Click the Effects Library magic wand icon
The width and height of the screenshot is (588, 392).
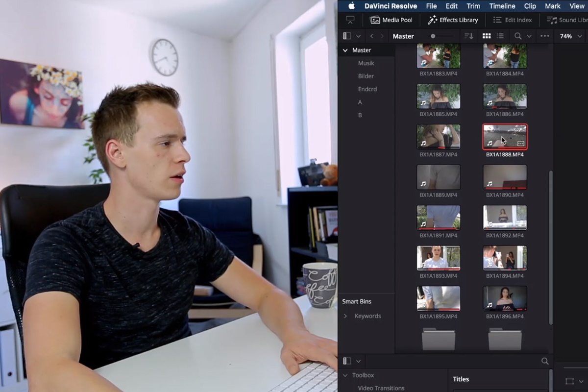click(x=432, y=20)
